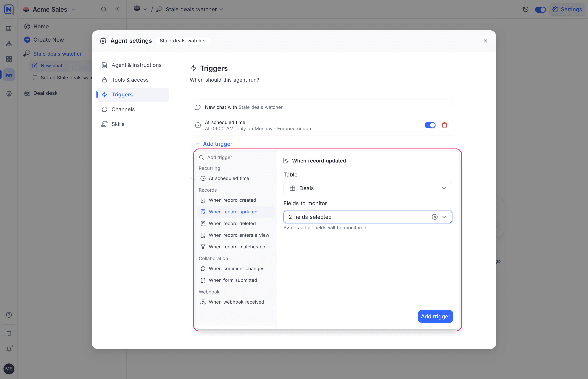Open the bookmark icon in left rail
Screen dimensions: 588x379
pos(9,334)
